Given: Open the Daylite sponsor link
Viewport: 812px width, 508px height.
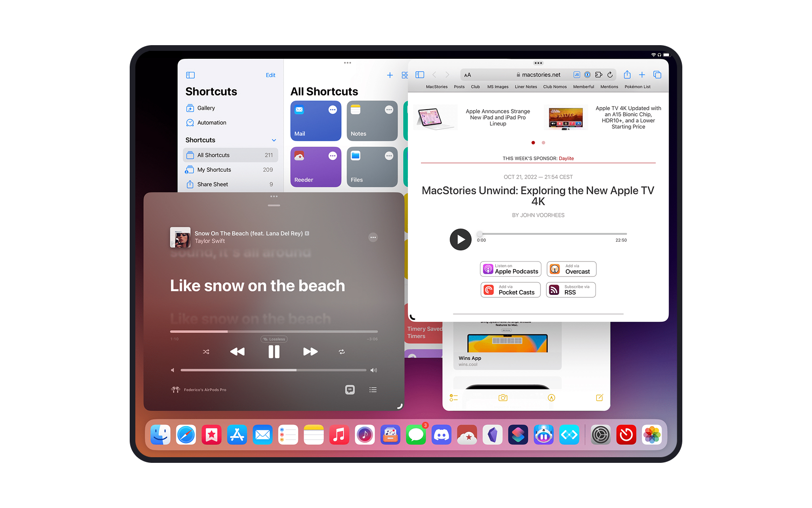Looking at the screenshot, I should (566, 159).
